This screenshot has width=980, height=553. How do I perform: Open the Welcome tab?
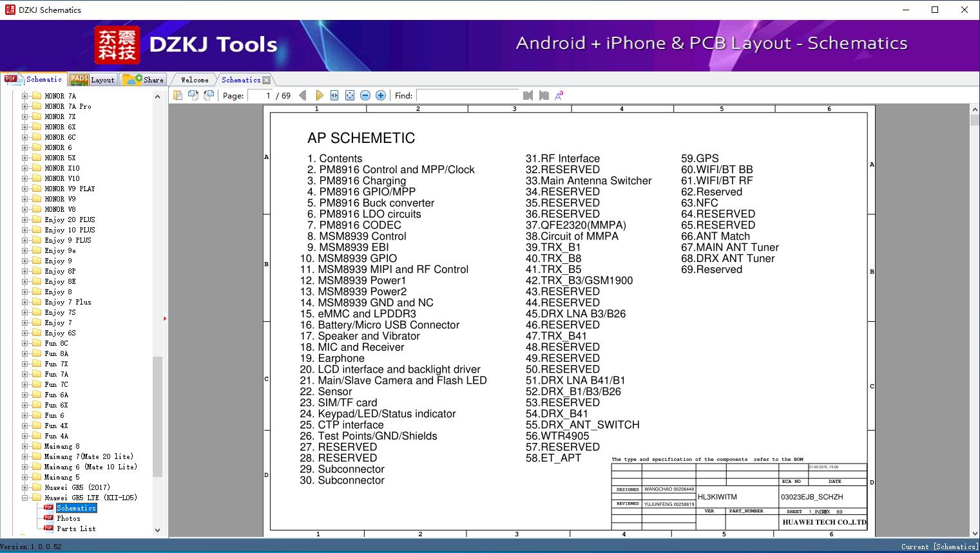point(195,80)
